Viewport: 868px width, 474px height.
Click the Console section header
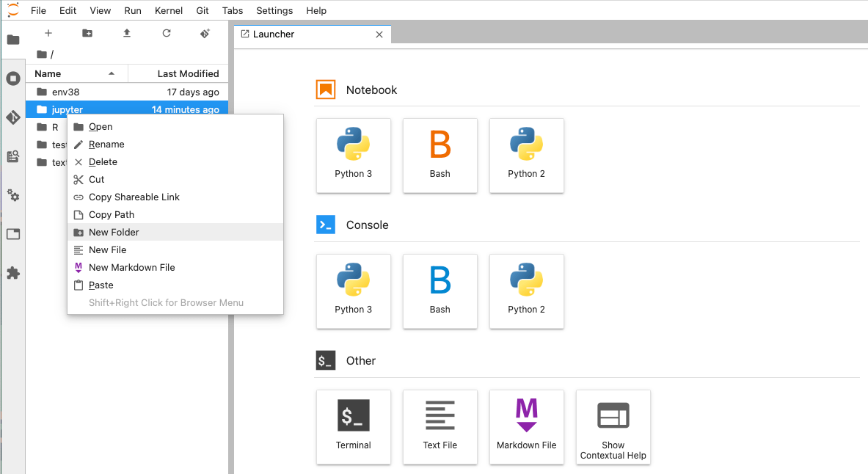pos(367,225)
